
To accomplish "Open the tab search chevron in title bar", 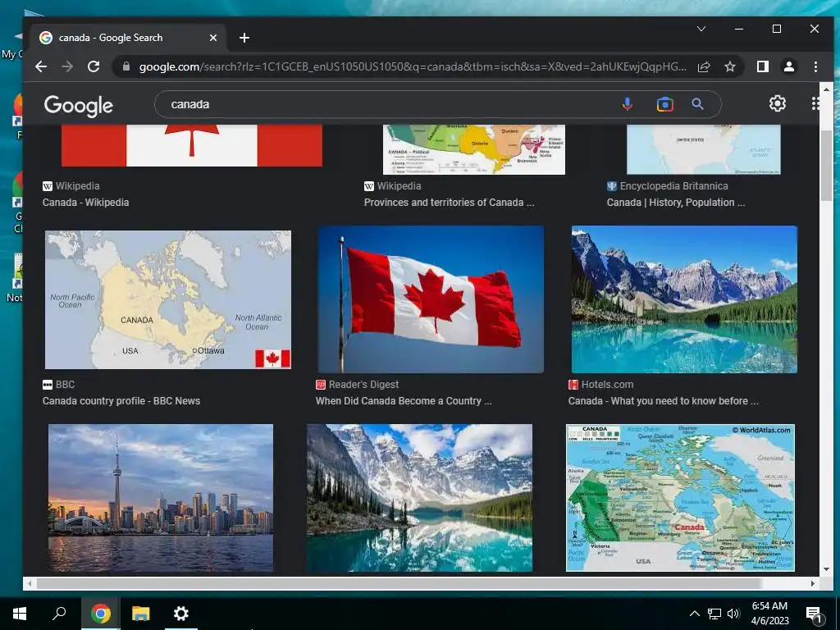I will (x=701, y=29).
